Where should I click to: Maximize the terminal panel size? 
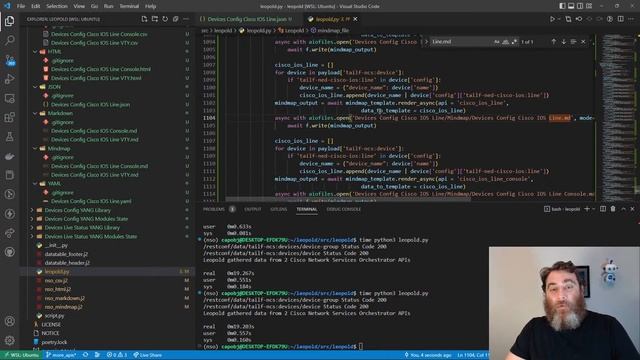623,209
